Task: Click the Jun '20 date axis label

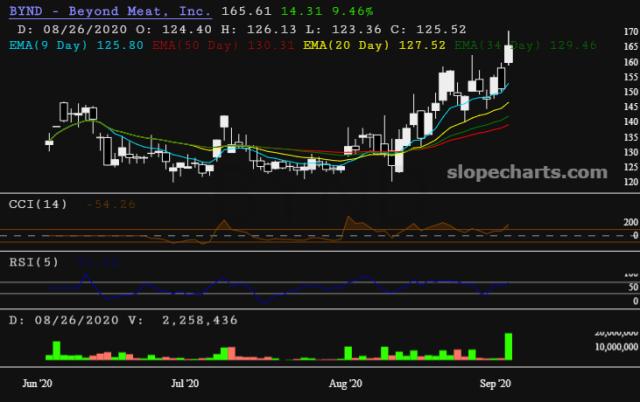Action: coord(37,384)
